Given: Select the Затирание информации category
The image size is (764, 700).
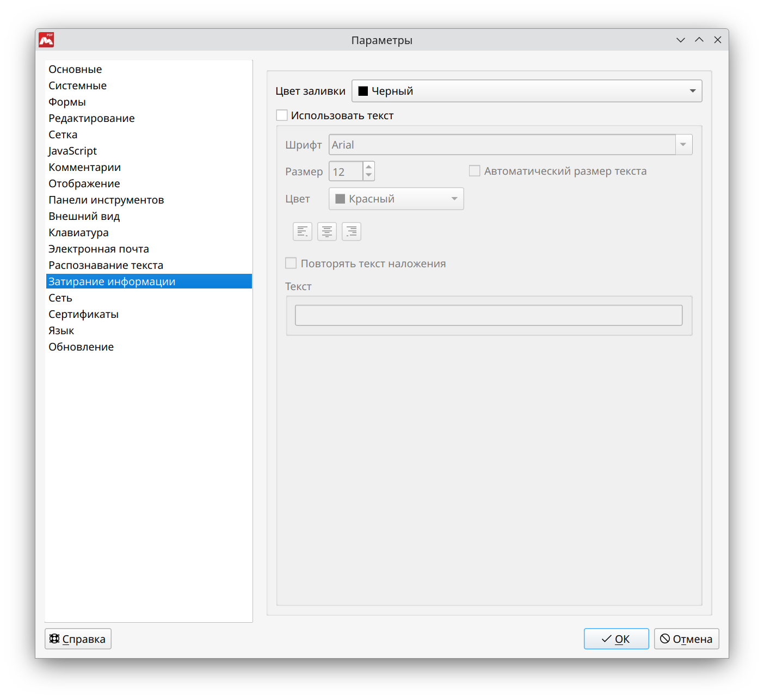Looking at the screenshot, I should click(x=149, y=281).
